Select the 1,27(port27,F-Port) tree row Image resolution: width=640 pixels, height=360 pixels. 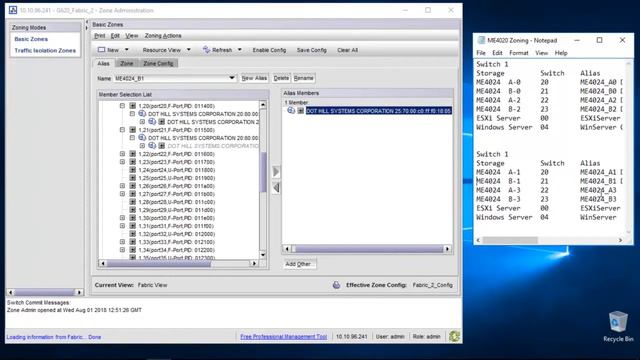click(x=176, y=194)
